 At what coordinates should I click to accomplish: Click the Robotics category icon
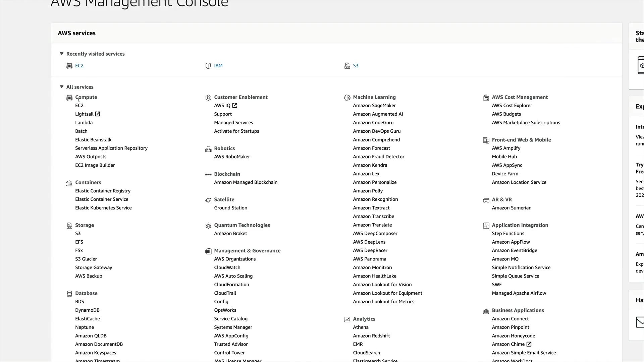(208, 149)
